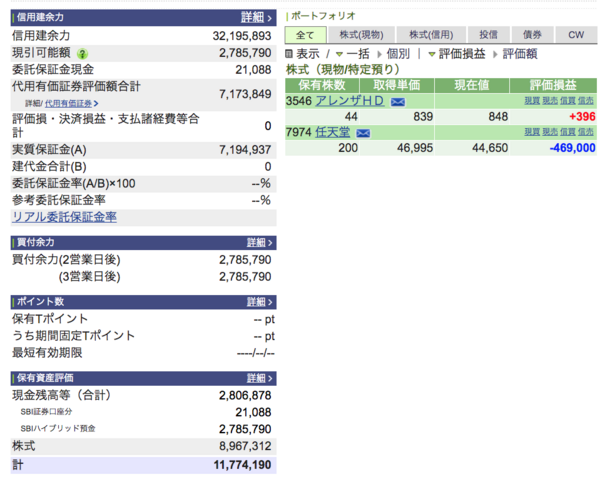Open the CW tab
600x482 pixels.
[x=576, y=35]
